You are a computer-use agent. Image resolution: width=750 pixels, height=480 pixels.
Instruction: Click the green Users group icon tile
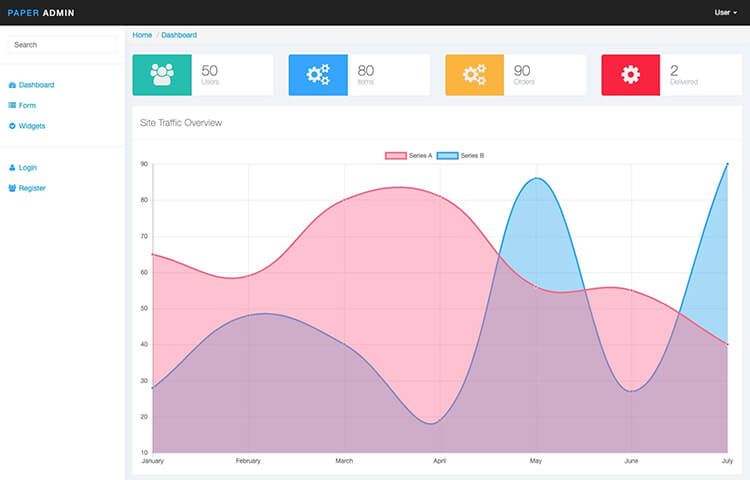click(x=162, y=75)
